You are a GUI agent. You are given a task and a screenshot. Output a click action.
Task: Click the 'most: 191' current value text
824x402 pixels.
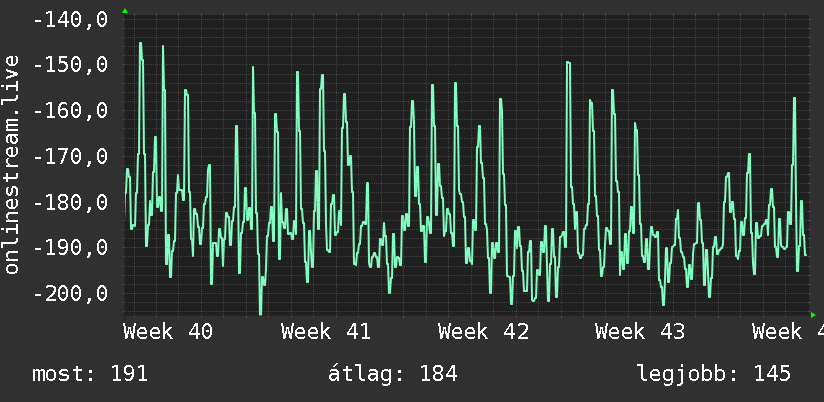[x=90, y=374]
